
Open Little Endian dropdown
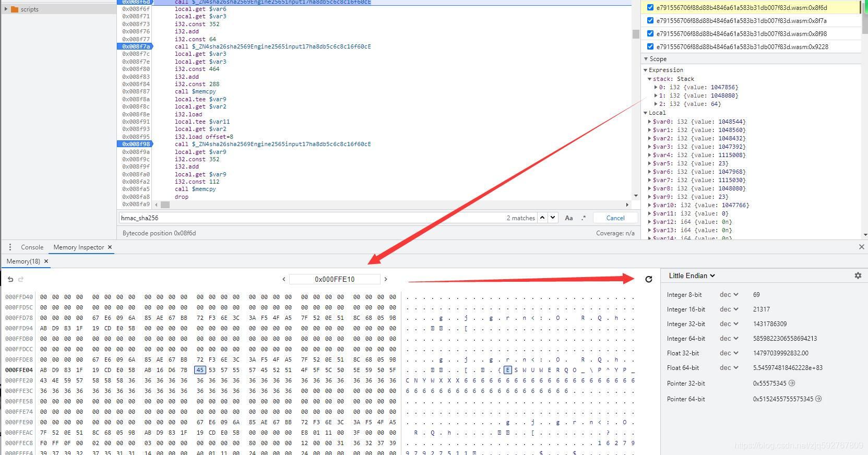click(x=692, y=276)
